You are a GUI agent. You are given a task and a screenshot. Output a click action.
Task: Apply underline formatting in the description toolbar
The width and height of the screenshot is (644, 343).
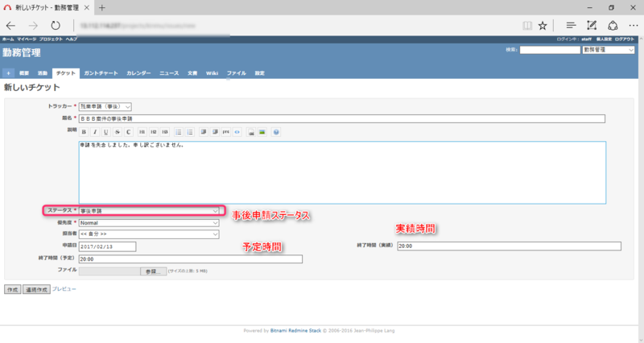point(106,132)
